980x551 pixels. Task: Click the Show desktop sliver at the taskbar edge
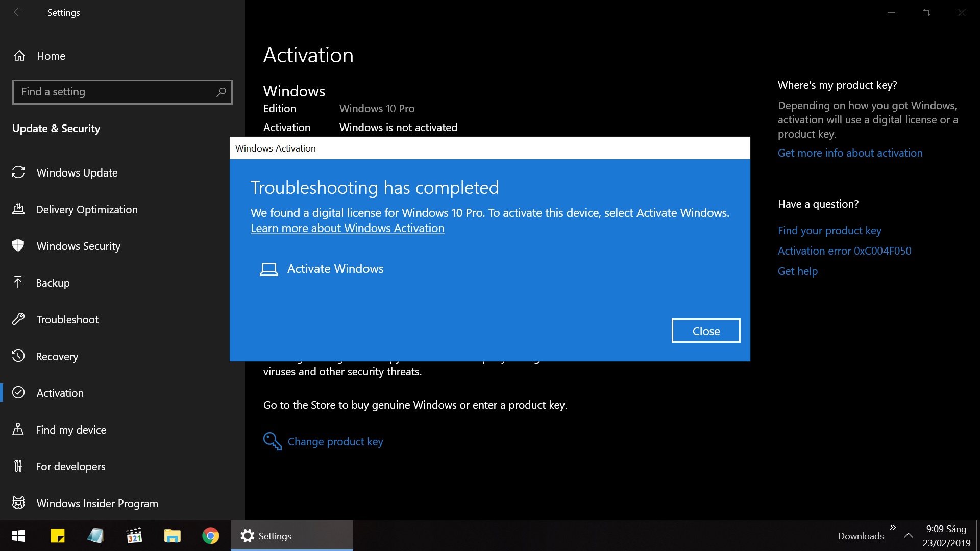977,536
